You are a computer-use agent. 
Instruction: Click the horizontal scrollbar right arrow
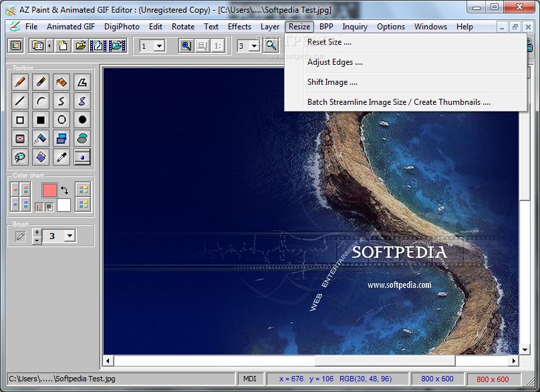point(513,361)
